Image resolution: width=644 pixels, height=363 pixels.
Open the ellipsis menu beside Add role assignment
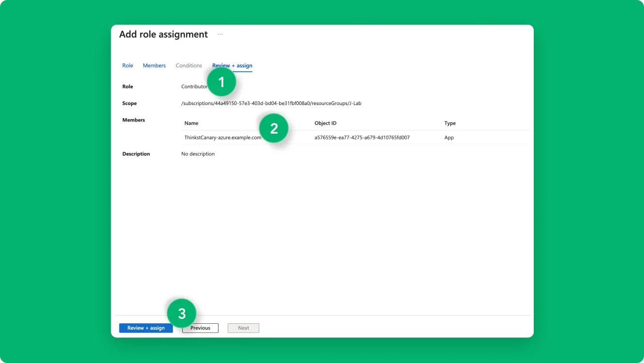[220, 34]
